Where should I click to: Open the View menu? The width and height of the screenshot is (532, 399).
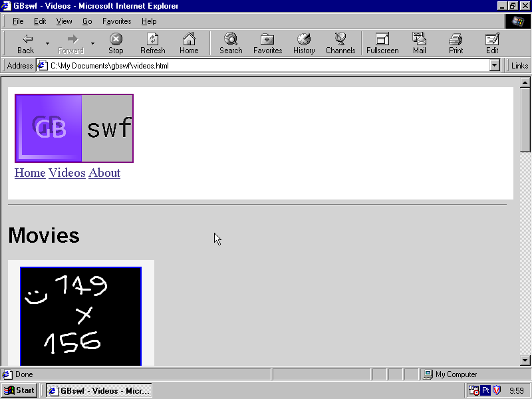(x=64, y=21)
